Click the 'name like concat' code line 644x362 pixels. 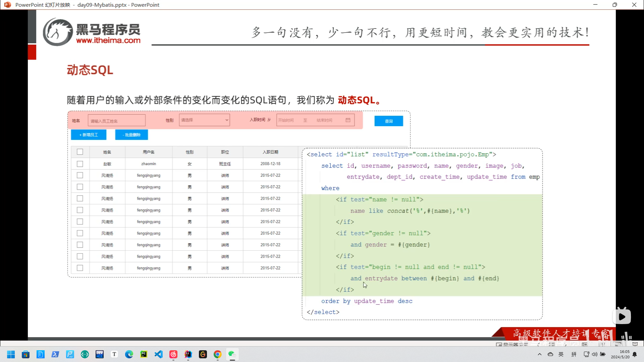tap(410, 211)
